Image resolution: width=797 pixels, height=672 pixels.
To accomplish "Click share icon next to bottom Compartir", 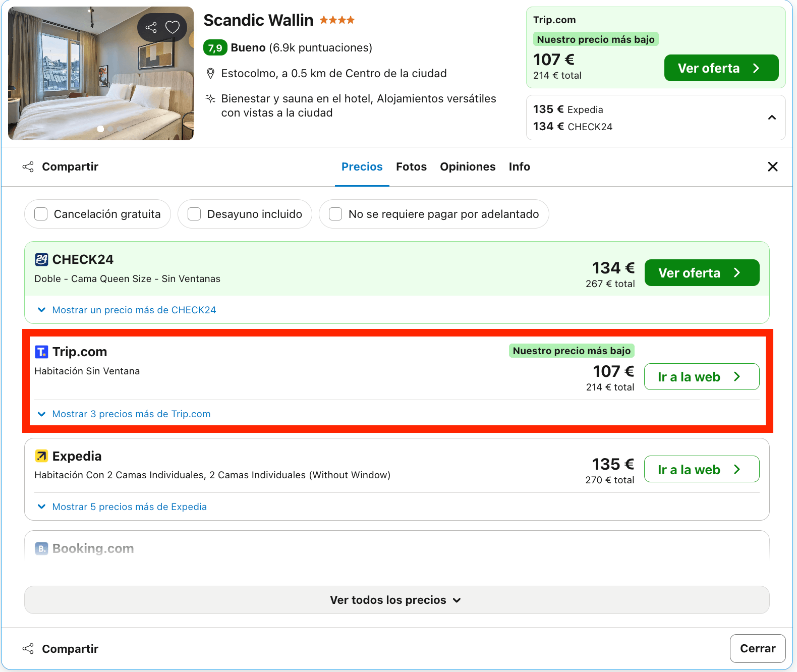I will 28,649.
